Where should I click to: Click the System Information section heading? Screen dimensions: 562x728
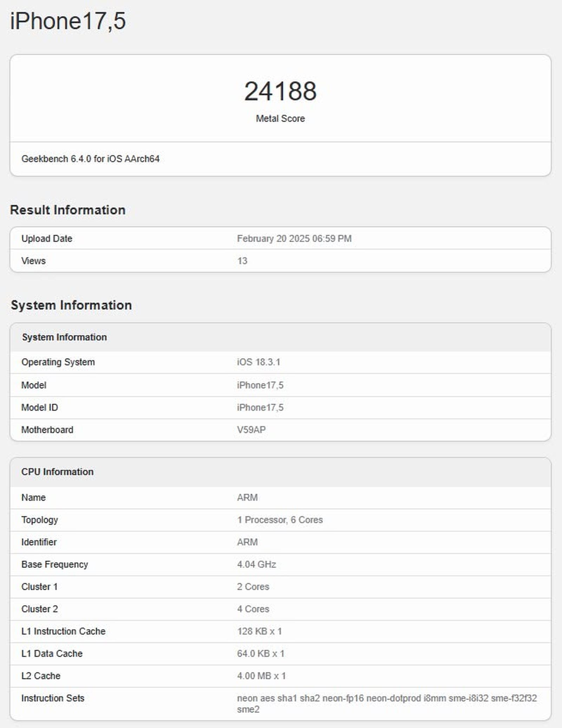click(x=71, y=305)
